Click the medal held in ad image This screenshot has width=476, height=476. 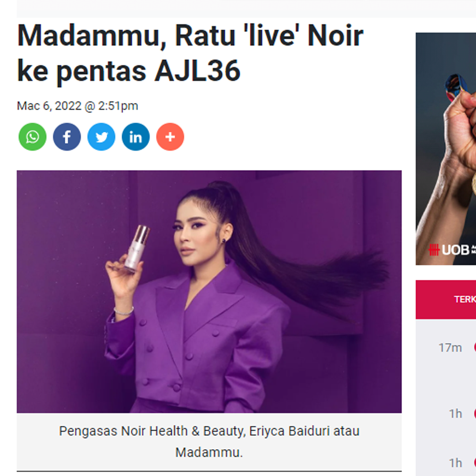click(x=473, y=182)
